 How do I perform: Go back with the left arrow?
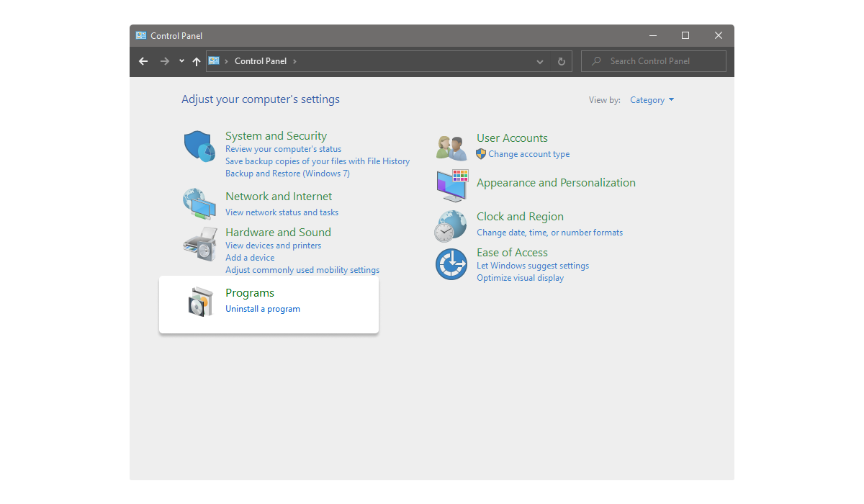[x=143, y=61]
